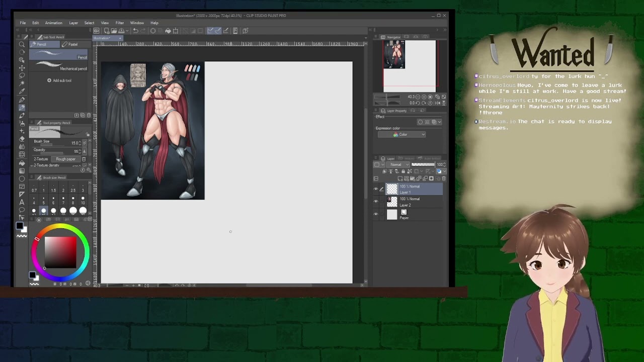Adjust layer opacity slider in Layer panel
Image resolution: width=644 pixels, height=362 pixels.
(423, 164)
